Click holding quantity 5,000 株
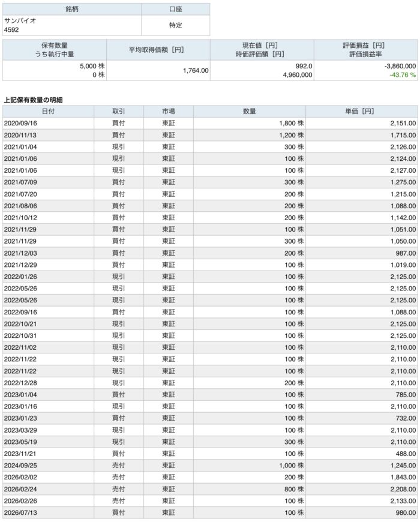This screenshot has height=522, width=420. (x=92, y=66)
